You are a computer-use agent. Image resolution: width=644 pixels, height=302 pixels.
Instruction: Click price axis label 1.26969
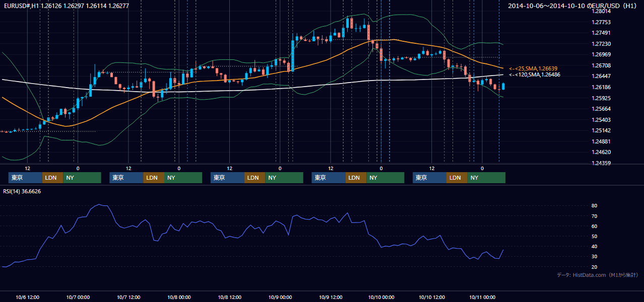tap(601, 54)
